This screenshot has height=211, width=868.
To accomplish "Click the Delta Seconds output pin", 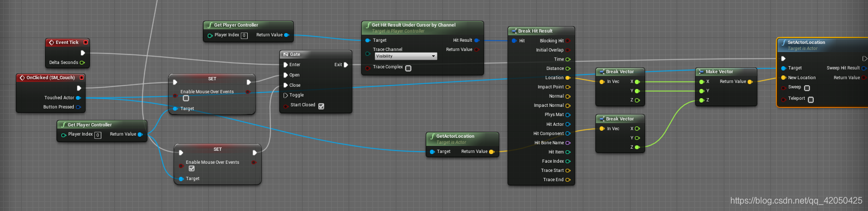I will [x=82, y=62].
